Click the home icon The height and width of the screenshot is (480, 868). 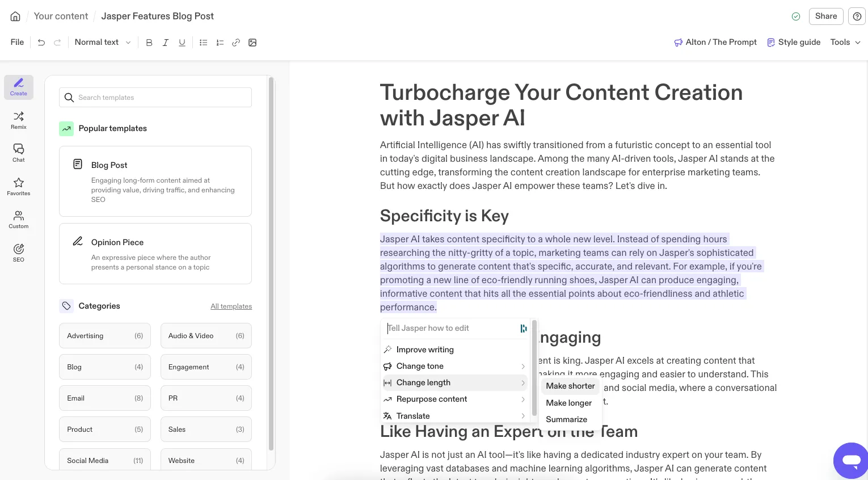tap(15, 16)
